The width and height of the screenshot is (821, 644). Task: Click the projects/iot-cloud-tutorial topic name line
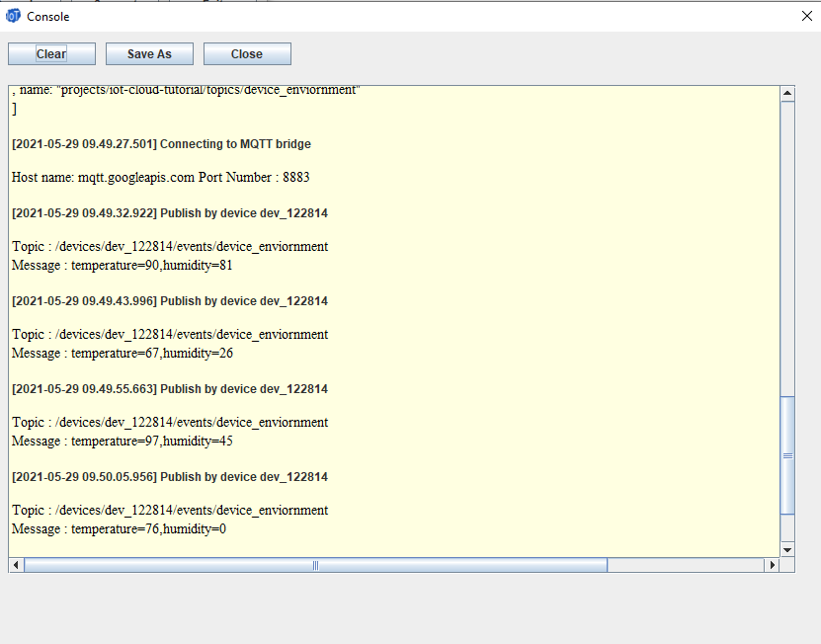tap(186, 90)
